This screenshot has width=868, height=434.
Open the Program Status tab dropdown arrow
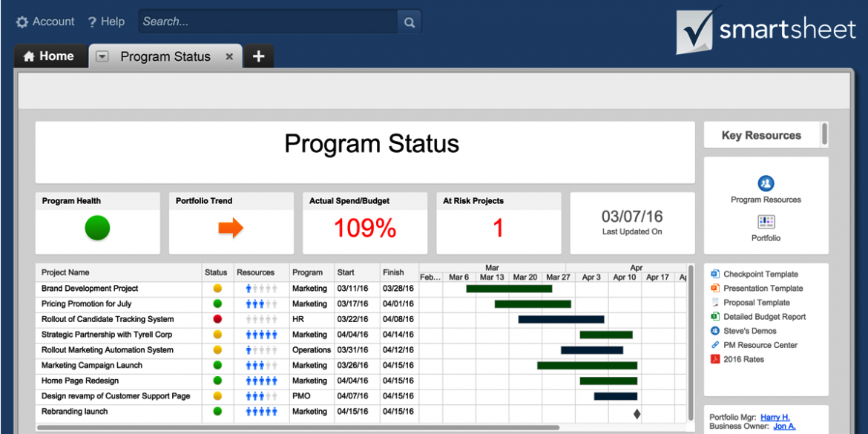tap(102, 56)
